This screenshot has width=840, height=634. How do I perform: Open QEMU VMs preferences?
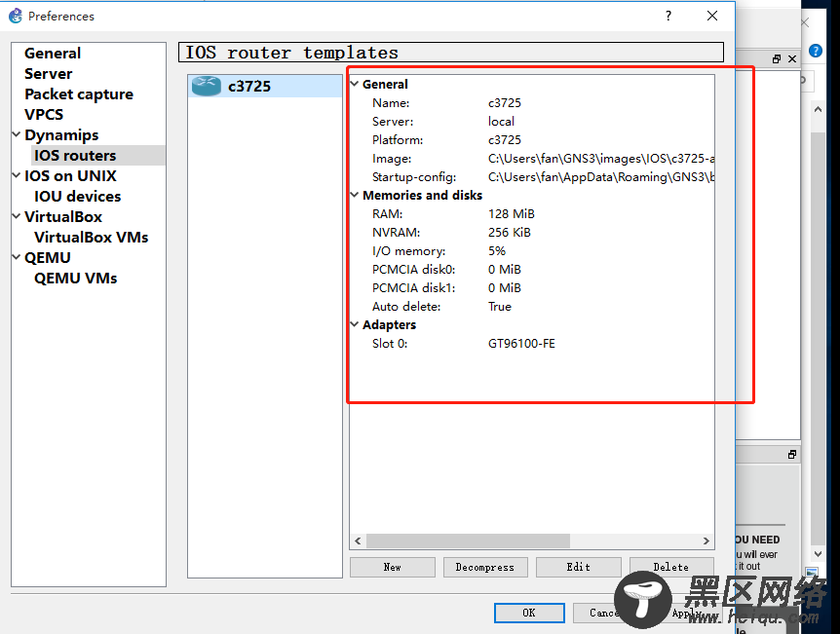(76, 279)
